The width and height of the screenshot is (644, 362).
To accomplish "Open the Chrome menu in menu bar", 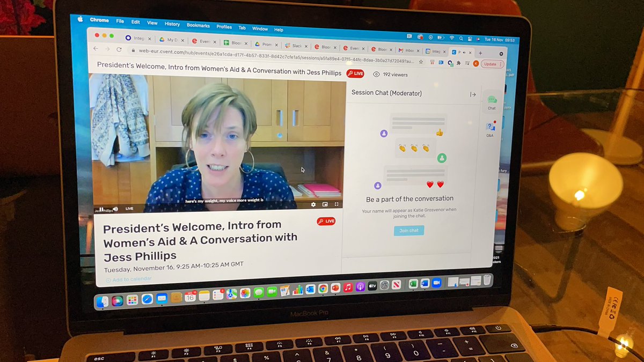I will 99,20.
